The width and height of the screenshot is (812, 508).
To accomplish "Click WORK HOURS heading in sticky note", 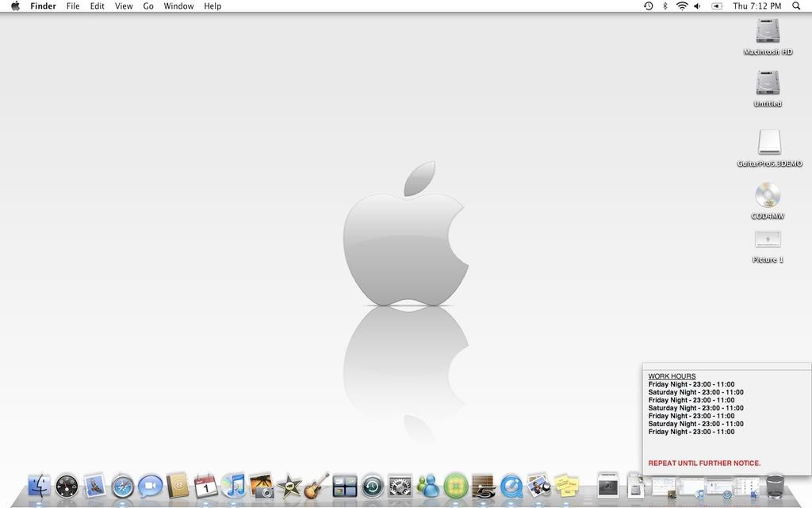I will (x=672, y=376).
